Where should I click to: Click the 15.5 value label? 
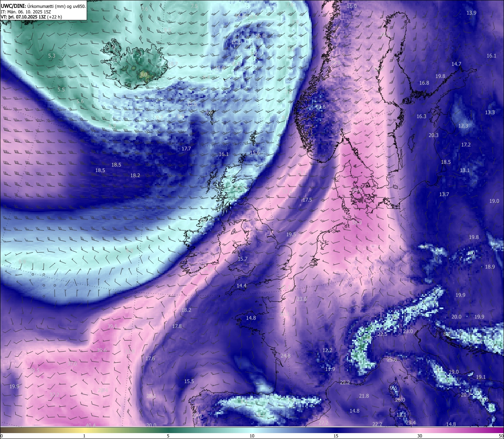pyautogui.click(x=189, y=381)
